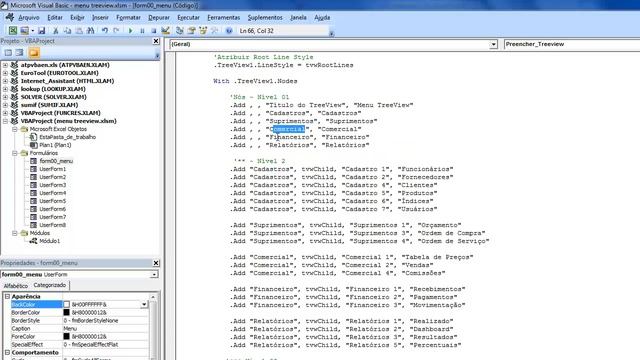Collapse Microsoft Excel Objetos folder
The height and width of the screenshot is (360, 640).
tap(15, 129)
